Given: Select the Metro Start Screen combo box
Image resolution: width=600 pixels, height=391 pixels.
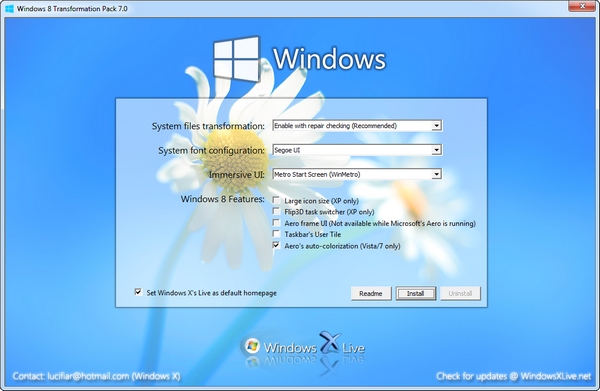Looking at the screenshot, I should click(x=357, y=174).
